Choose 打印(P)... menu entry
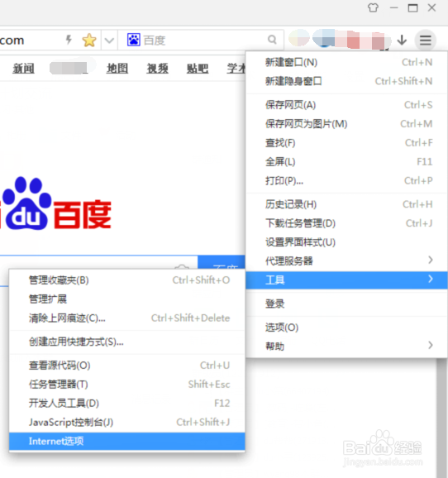448x478 pixels. point(346,181)
